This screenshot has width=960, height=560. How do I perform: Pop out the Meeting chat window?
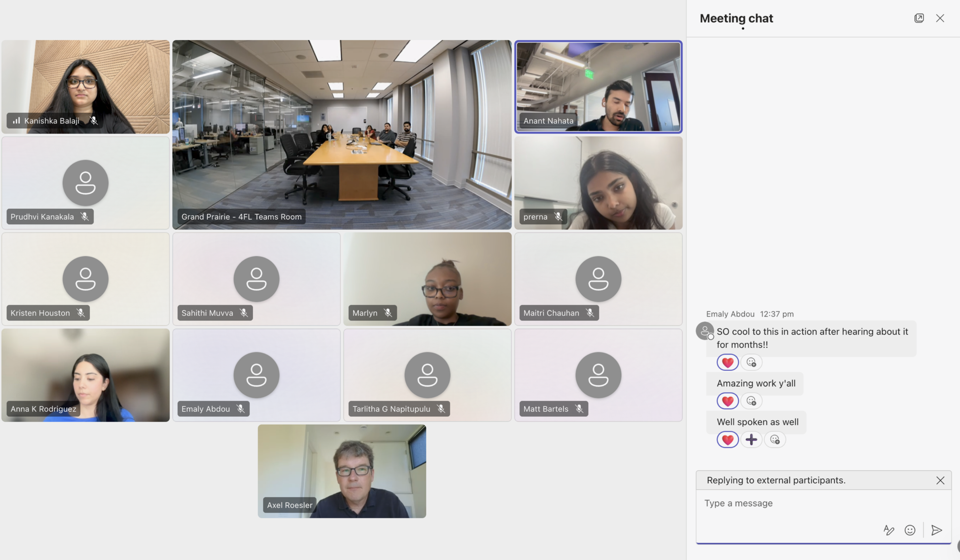pyautogui.click(x=919, y=18)
